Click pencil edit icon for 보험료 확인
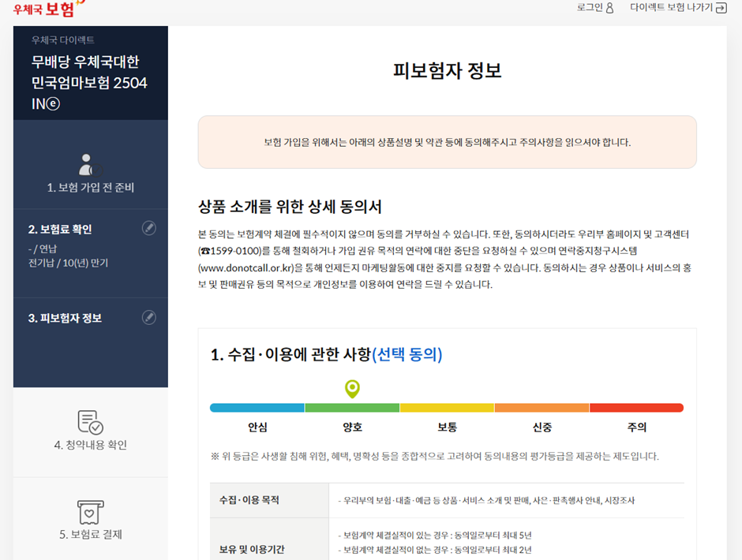The height and width of the screenshot is (560, 742). pyautogui.click(x=149, y=229)
